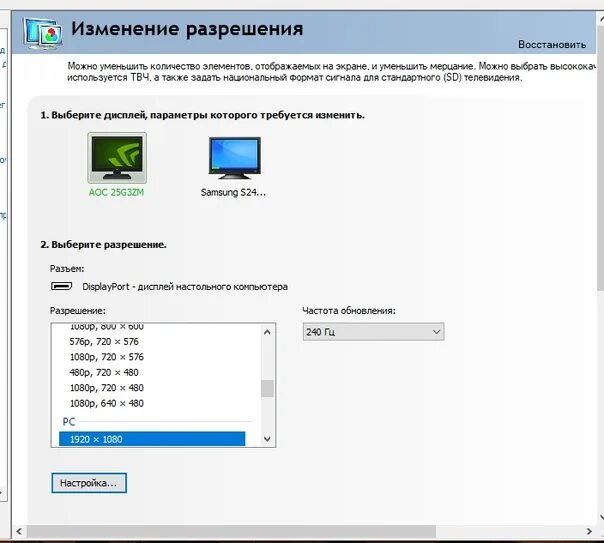
Task: Click the horizontal scrollbar thumb
Action: [x=231, y=531]
